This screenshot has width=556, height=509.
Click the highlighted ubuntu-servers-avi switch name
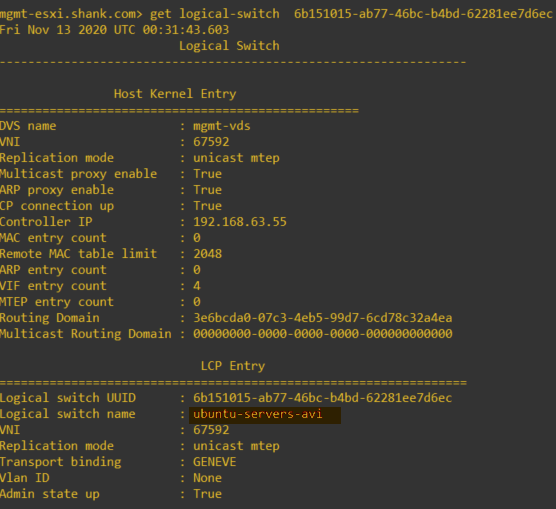pyautogui.click(x=258, y=414)
